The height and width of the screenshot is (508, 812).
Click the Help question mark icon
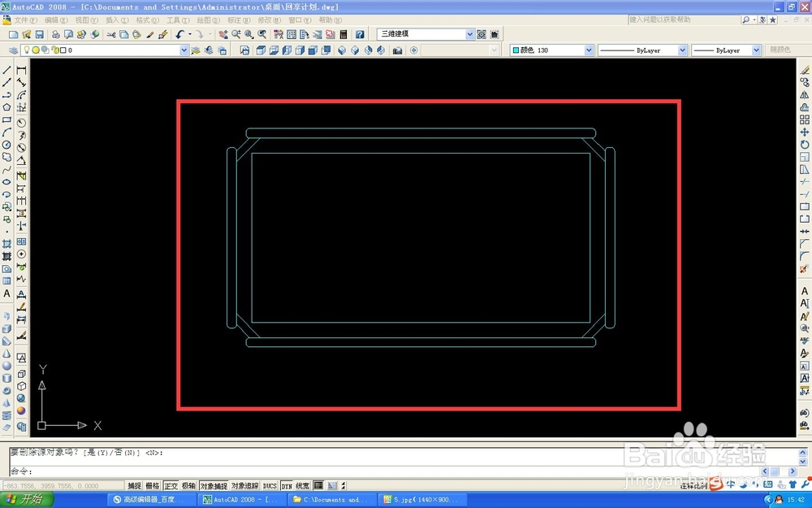(360, 34)
